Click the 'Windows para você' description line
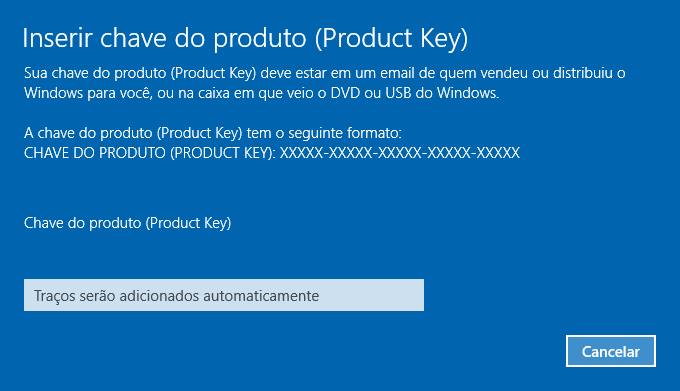This screenshot has height=391, width=680. pos(262,93)
